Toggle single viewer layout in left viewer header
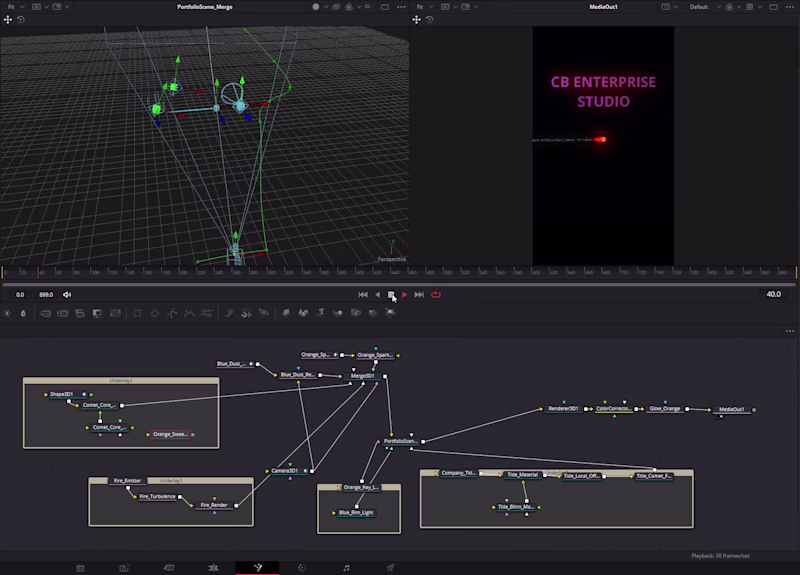This screenshot has width=800, height=575. 385,7
